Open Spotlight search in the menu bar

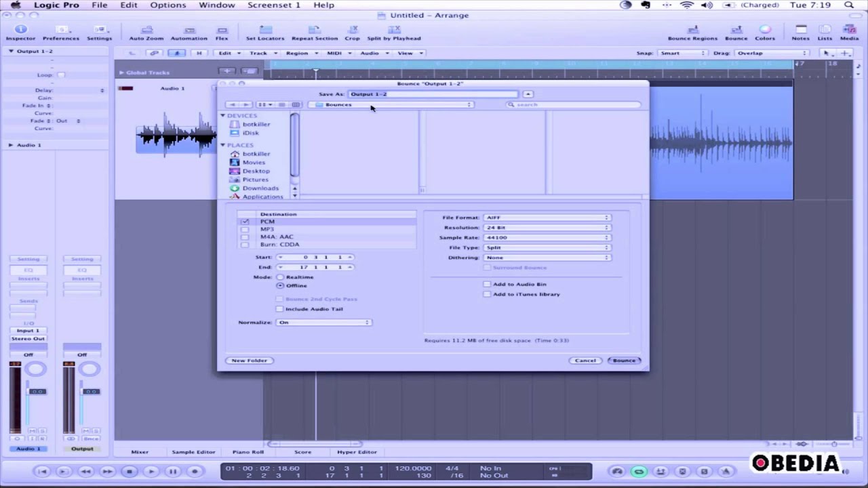click(x=850, y=5)
